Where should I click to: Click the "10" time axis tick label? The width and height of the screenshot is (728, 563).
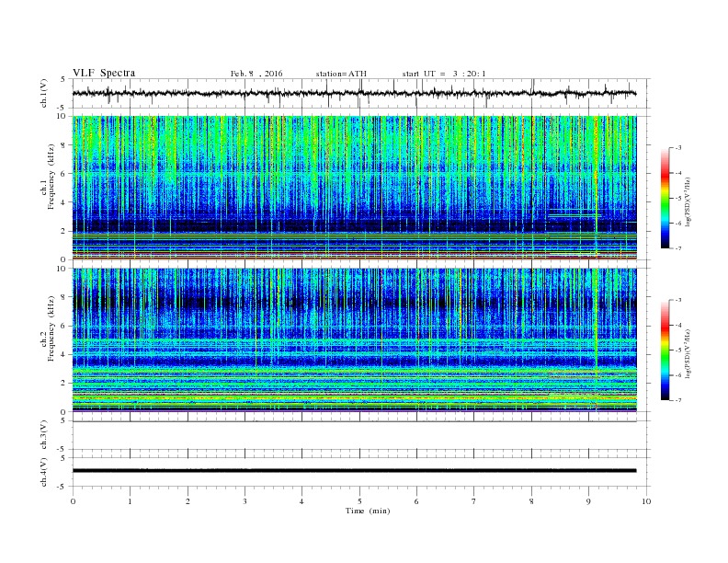(x=646, y=501)
